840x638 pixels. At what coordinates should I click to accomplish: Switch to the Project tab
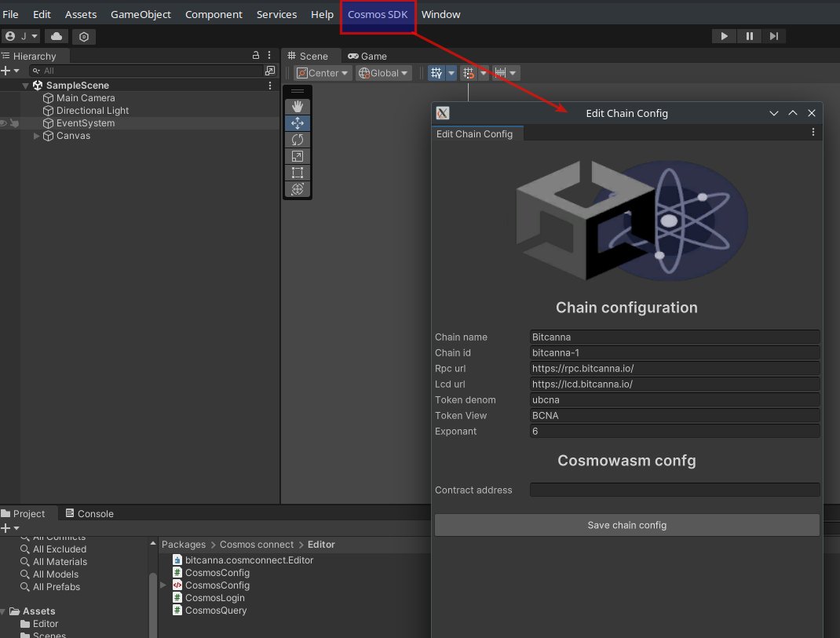23,513
